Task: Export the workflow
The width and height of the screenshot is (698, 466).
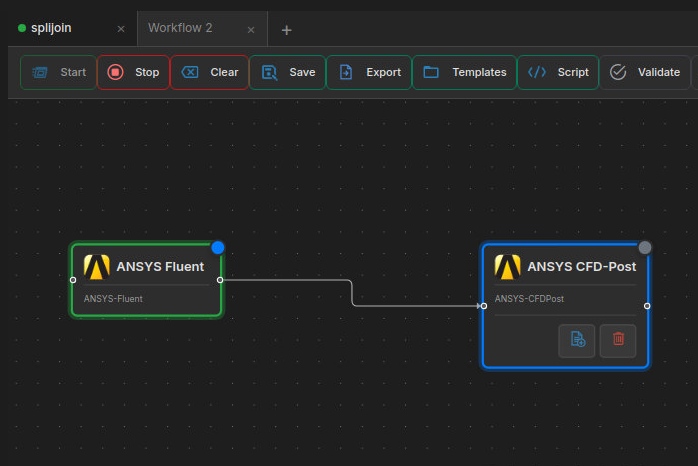Action: coord(369,73)
